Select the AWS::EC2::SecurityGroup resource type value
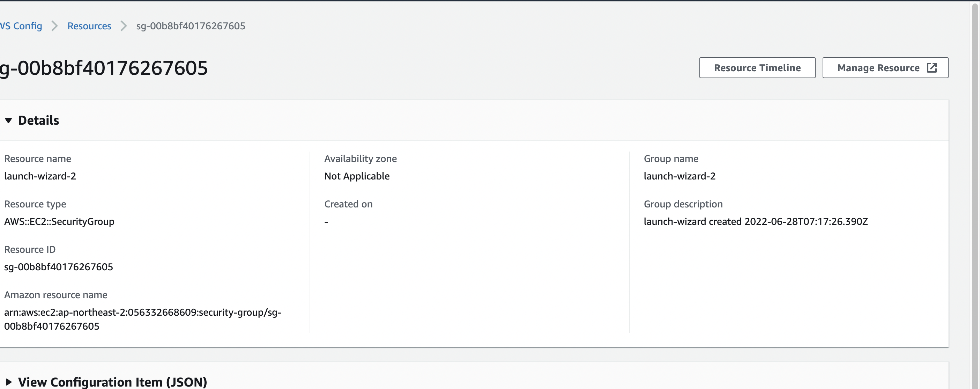The width and height of the screenshot is (980, 389). click(x=59, y=221)
